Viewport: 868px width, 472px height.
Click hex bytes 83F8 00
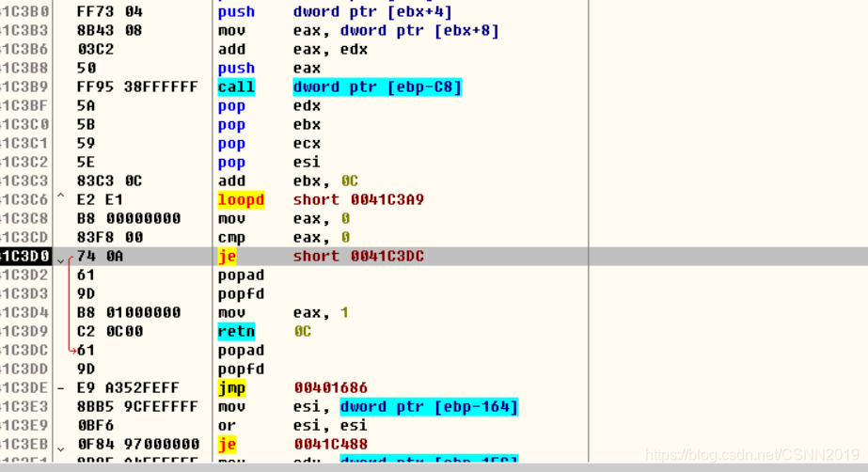coord(110,237)
